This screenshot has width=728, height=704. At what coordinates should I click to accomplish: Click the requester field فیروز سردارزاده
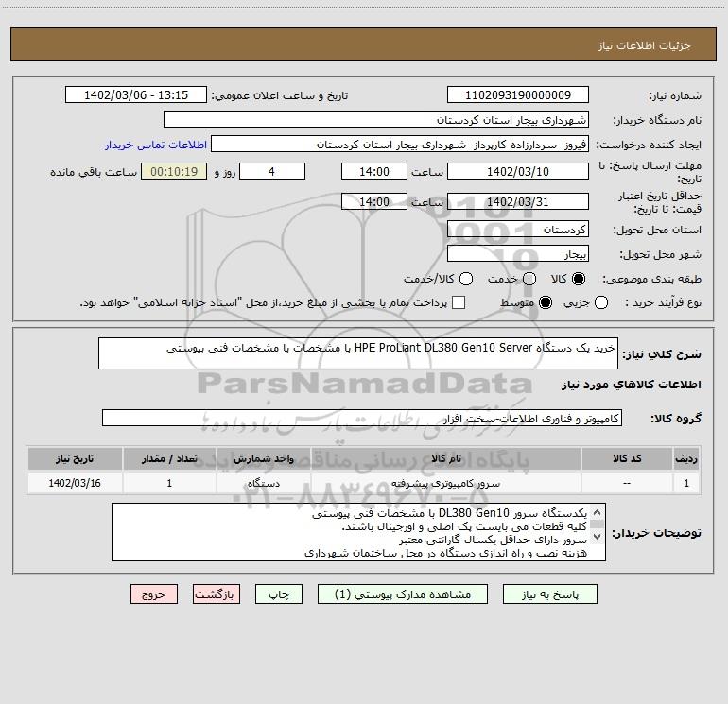coord(400,145)
